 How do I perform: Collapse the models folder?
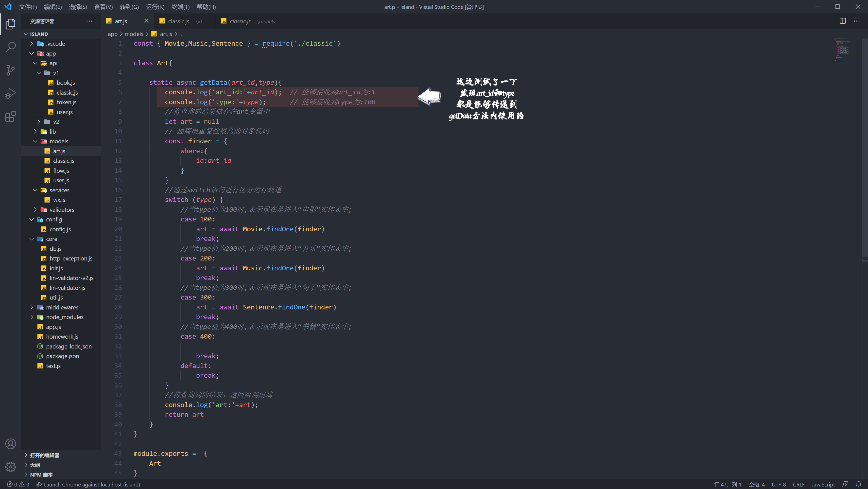59,141
